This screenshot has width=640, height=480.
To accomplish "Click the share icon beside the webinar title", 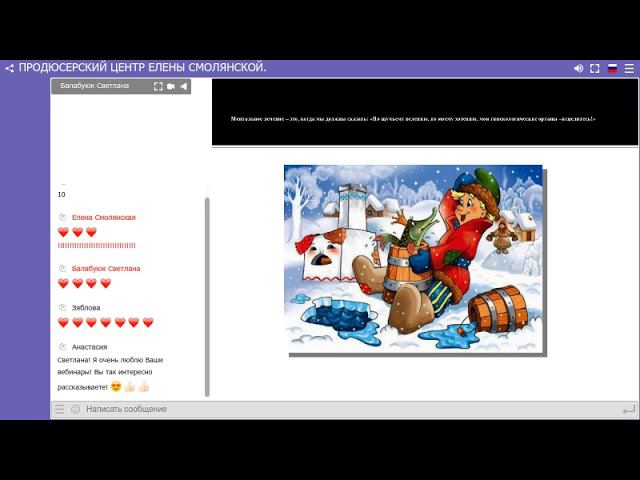I will click(9, 68).
